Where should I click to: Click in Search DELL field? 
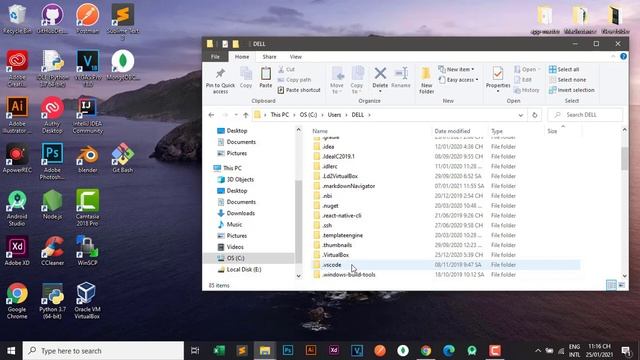586,115
